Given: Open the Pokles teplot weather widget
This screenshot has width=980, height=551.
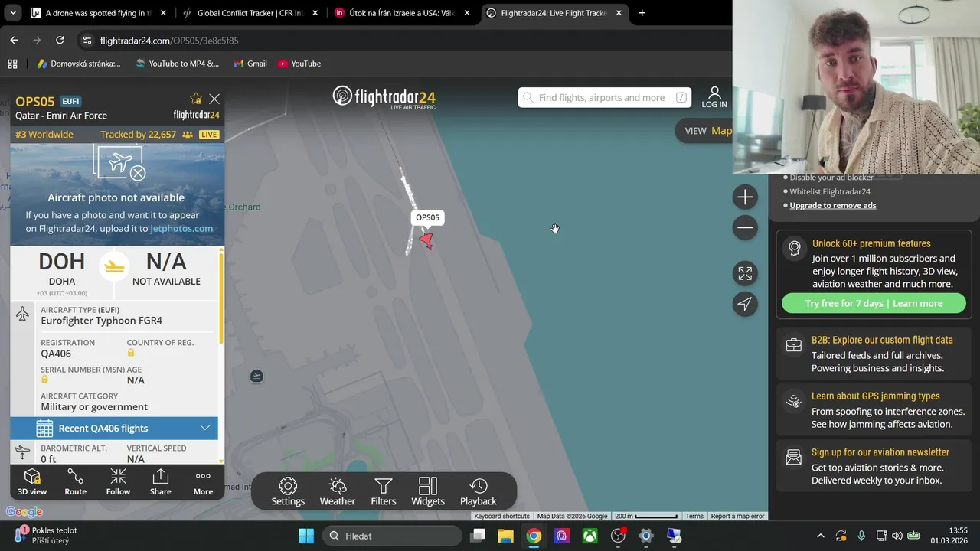Looking at the screenshot, I should pos(46,536).
